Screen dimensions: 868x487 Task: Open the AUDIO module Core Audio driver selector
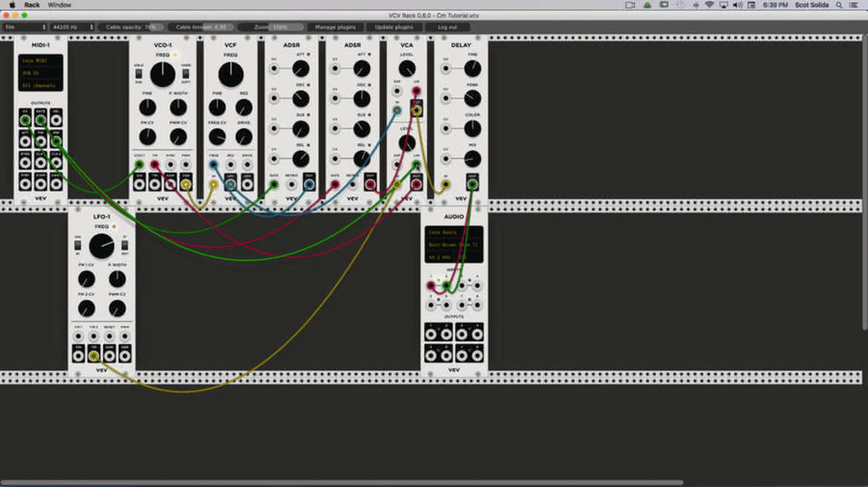coord(453,233)
